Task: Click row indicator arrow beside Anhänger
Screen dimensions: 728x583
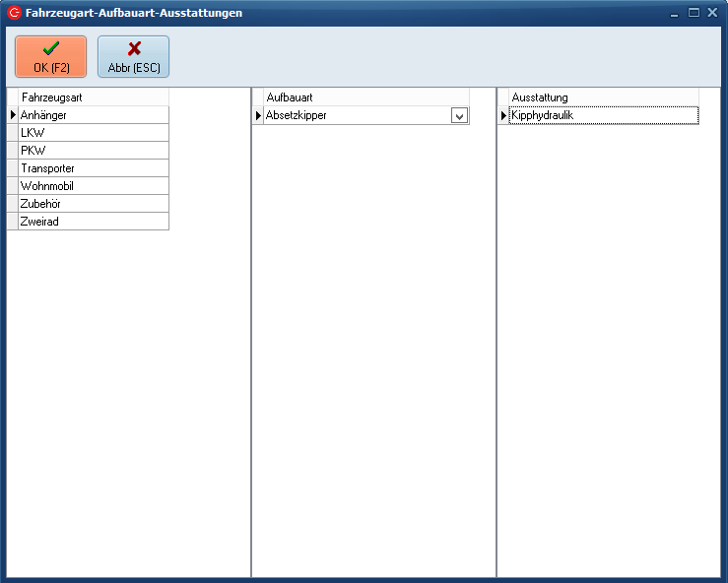Action: (13, 115)
